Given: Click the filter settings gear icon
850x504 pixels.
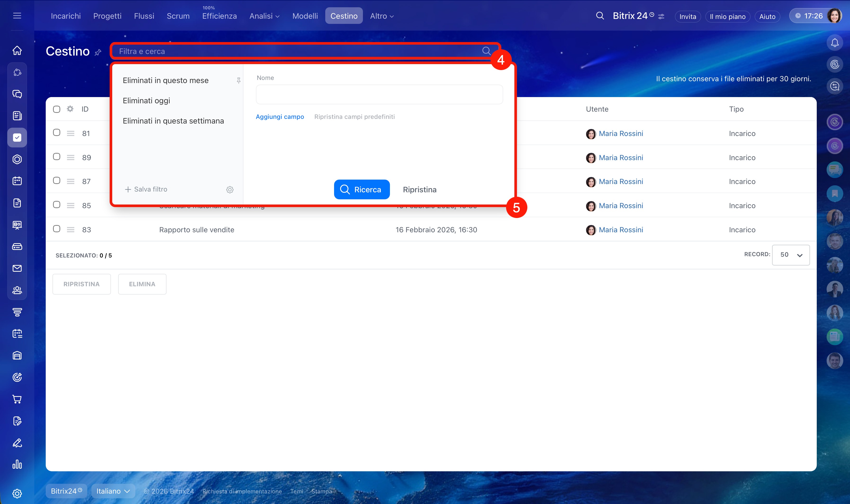Looking at the screenshot, I should tap(230, 189).
